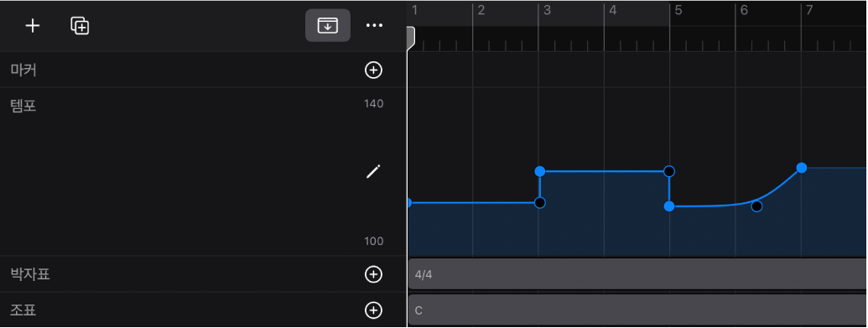Add a key signature with 조표 plus button

point(374,310)
